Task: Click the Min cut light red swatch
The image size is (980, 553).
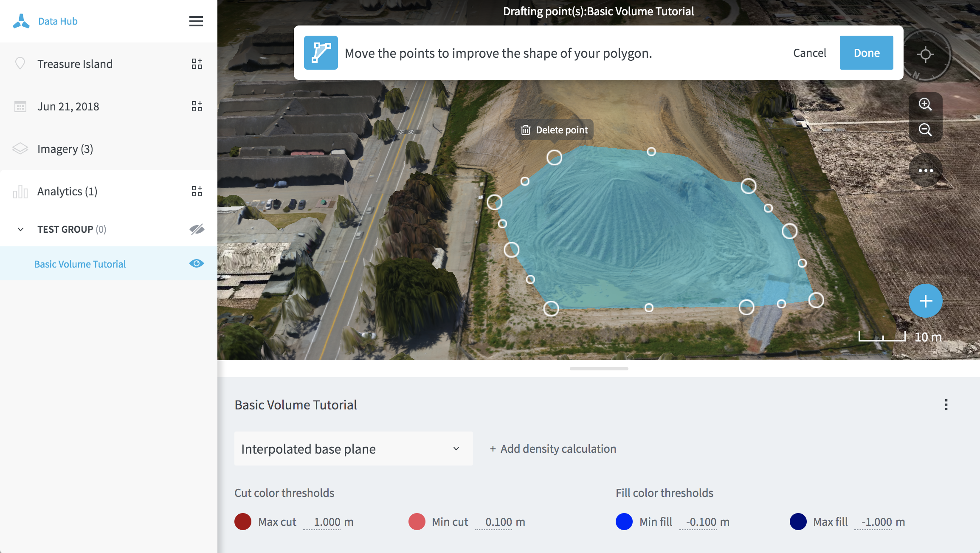Action: [x=417, y=522]
